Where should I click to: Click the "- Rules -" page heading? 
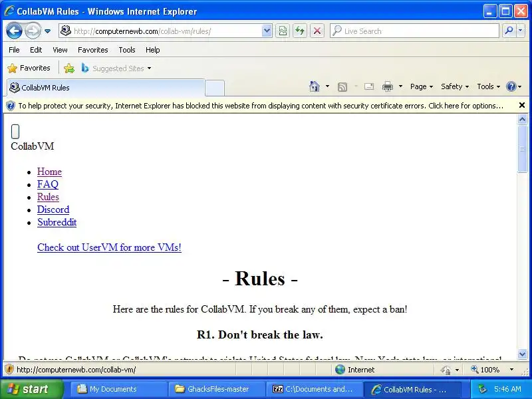(260, 279)
